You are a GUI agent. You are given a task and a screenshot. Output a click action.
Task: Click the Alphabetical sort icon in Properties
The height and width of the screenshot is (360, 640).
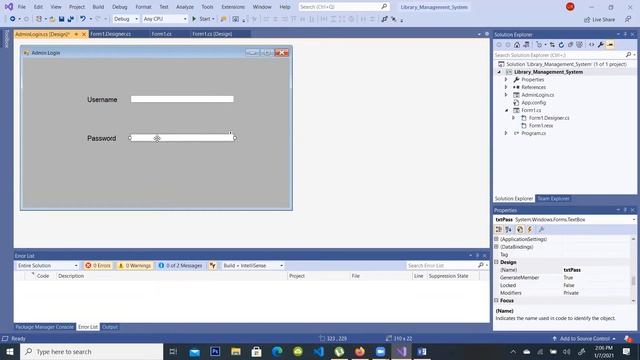point(509,230)
